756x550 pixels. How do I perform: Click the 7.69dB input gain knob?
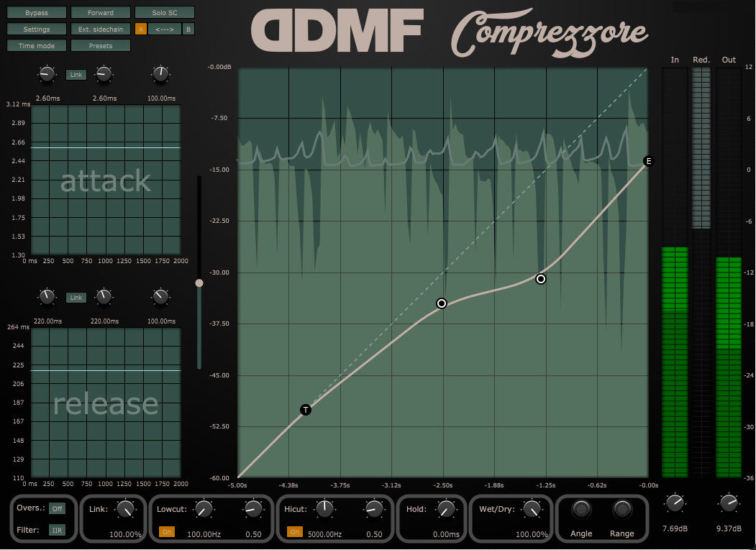(674, 503)
